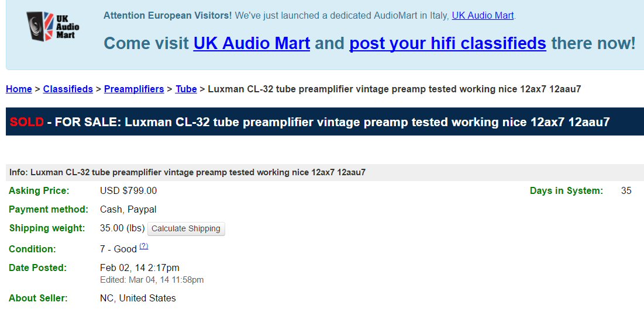Click the Luxman CL-32 title in the dark banner
Image resolution: width=644 pixels, height=316 pixels.
pyautogui.click(x=367, y=122)
